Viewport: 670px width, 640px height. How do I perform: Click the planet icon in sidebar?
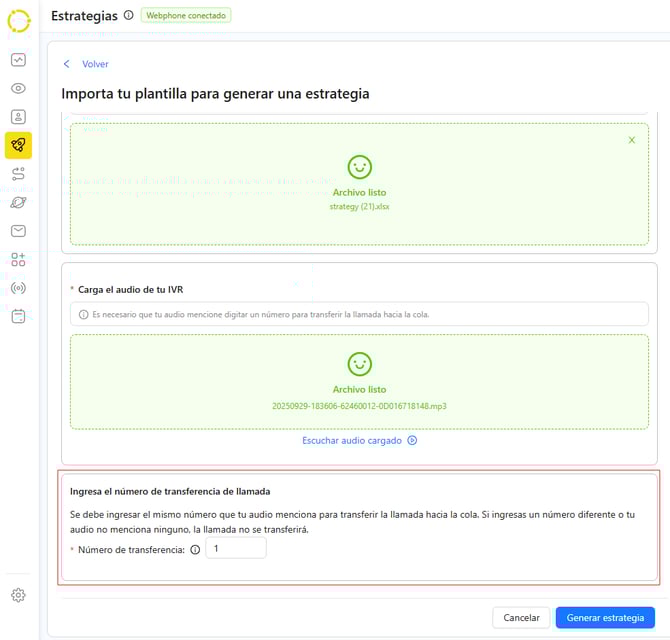(18, 202)
